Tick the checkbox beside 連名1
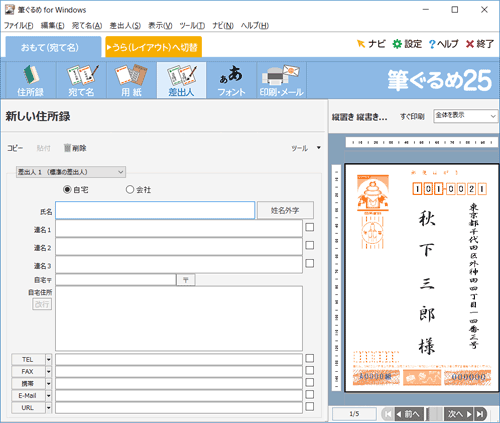 point(310,227)
